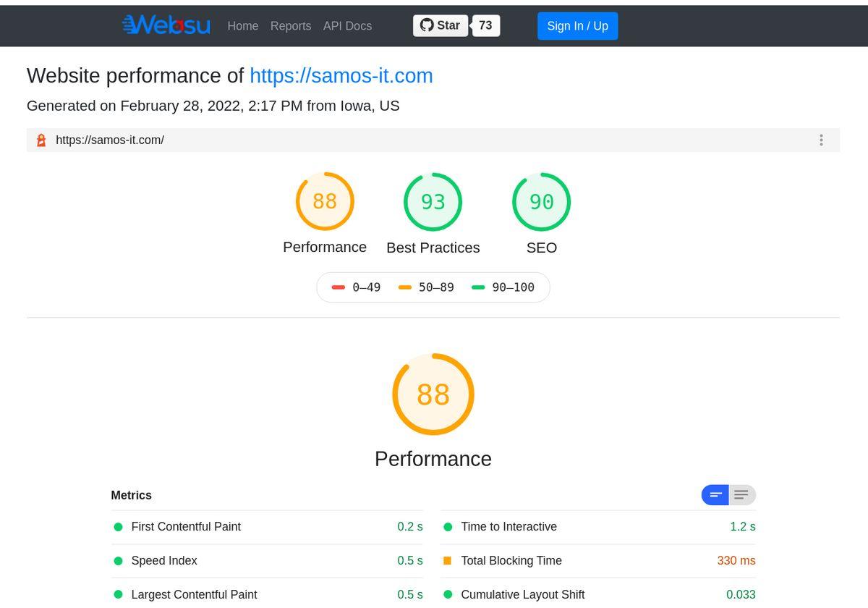Image resolution: width=868 pixels, height=608 pixels.
Task: Click the 88 Performance gauge at top
Action: pyautogui.click(x=325, y=201)
